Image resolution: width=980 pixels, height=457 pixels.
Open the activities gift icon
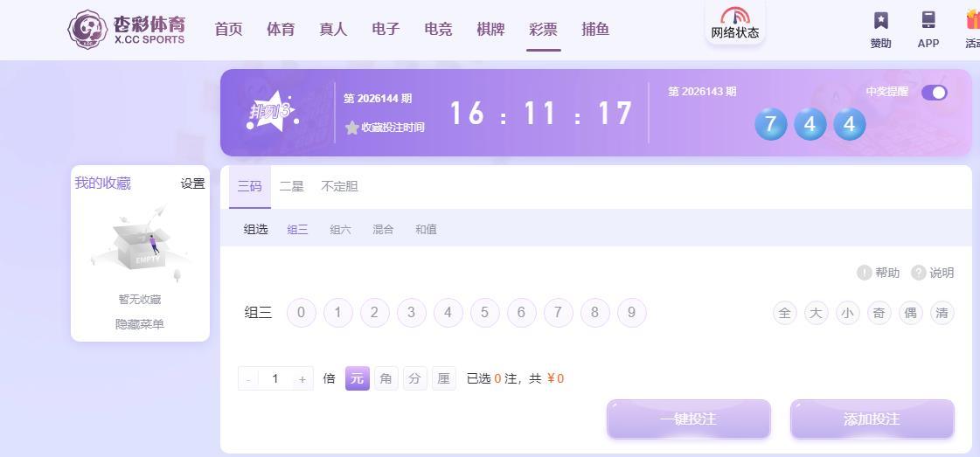point(972,21)
